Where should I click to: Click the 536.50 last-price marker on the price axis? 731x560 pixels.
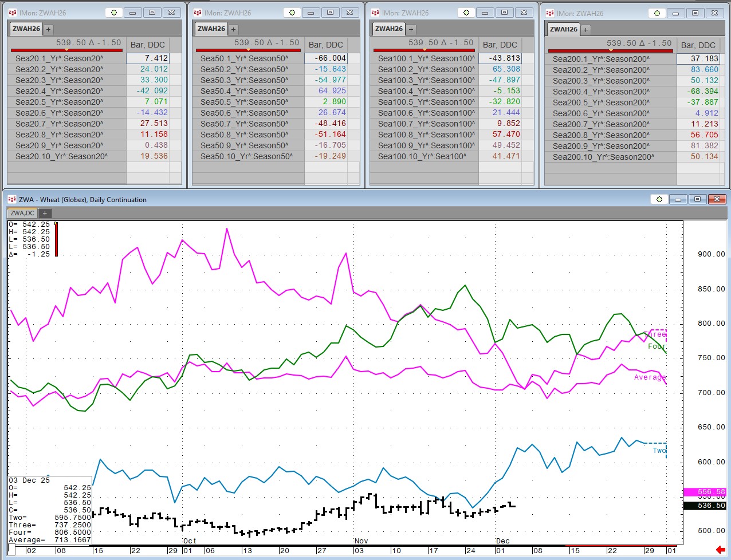tap(705, 506)
